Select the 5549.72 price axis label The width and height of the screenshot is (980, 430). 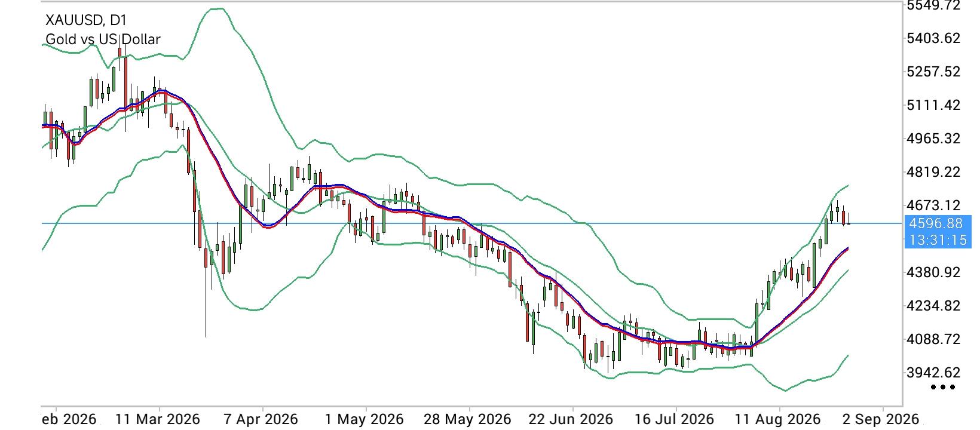(933, 5)
